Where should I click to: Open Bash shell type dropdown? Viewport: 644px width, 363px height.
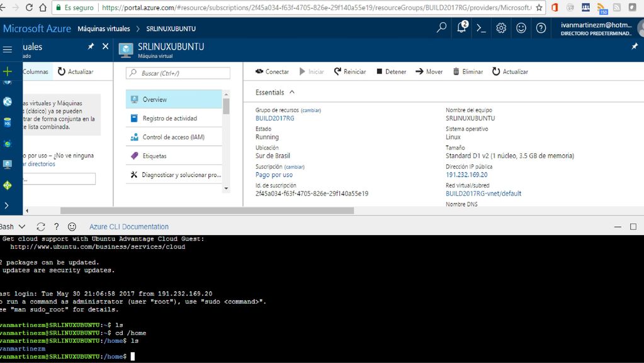pos(13,226)
